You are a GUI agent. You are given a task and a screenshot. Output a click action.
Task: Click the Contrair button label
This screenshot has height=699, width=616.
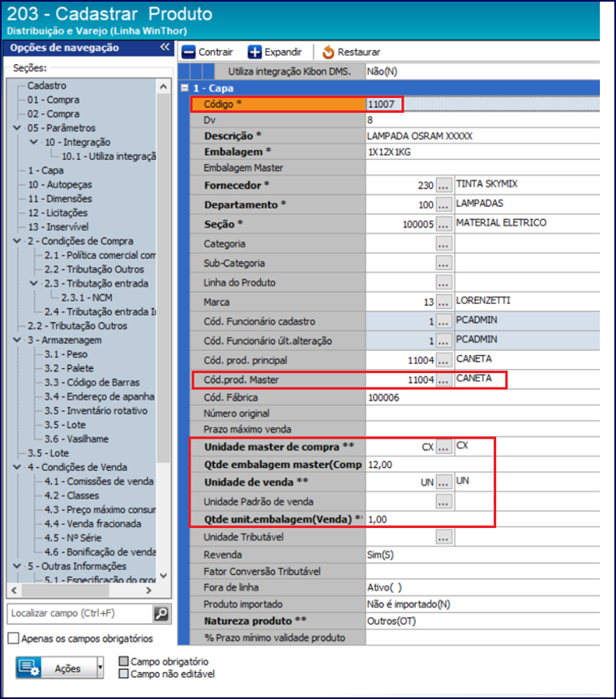216,52
